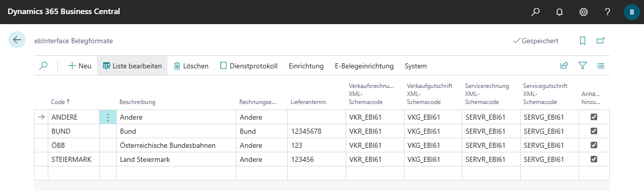Click Lieferantennr. 123 in ÖBB row
Viewport: 644px width, 191px height.
pyautogui.click(x=296, y=145)
